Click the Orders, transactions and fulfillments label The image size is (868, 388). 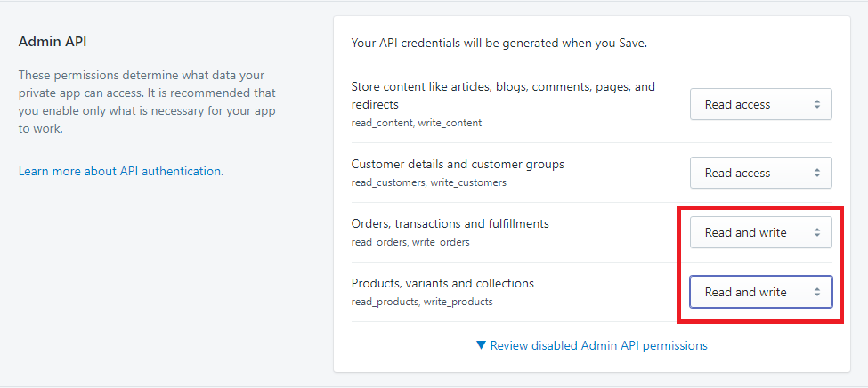[x=450, y=223]
